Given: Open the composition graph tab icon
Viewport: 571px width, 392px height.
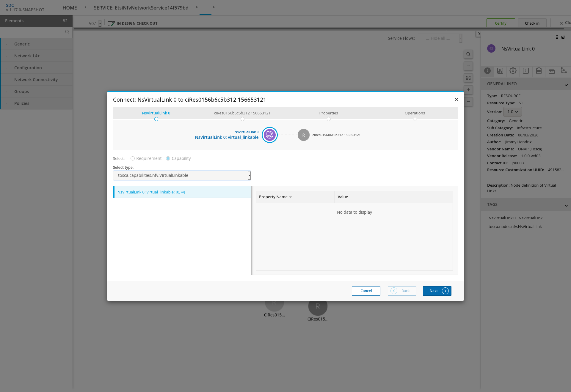Looking at the screenshot, I should point(500,71).
